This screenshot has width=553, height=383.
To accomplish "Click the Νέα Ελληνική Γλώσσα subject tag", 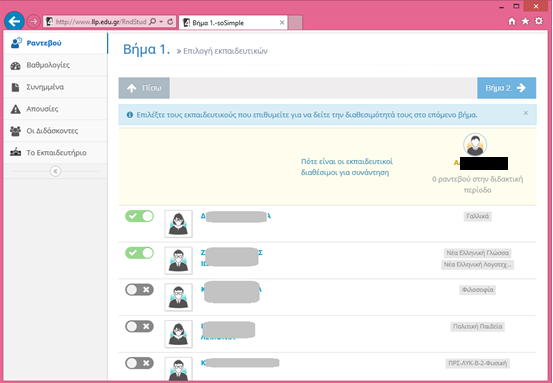I will coord(477,253).
